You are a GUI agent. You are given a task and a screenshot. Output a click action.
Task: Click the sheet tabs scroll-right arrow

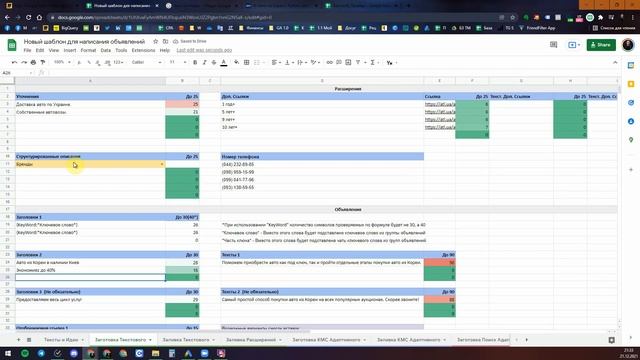[x=526, y=340]
